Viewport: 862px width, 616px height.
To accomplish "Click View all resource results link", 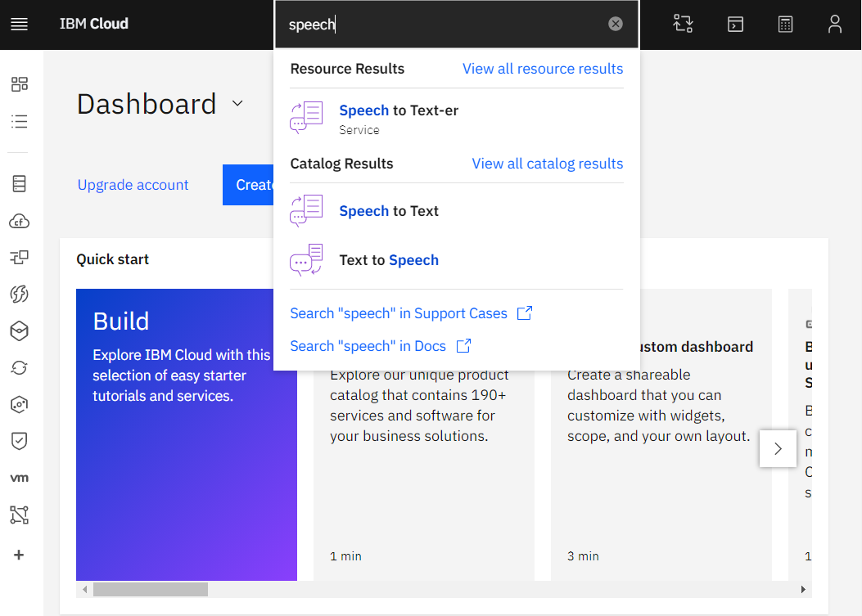I will [542, 69].
